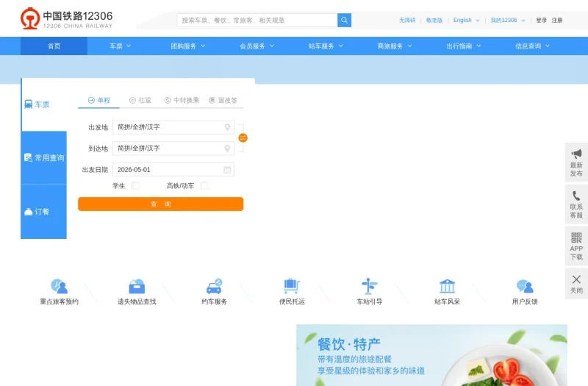Select the 车票 side tab
This screenshot has height=386, width=588.
click(x=43, y=104)
